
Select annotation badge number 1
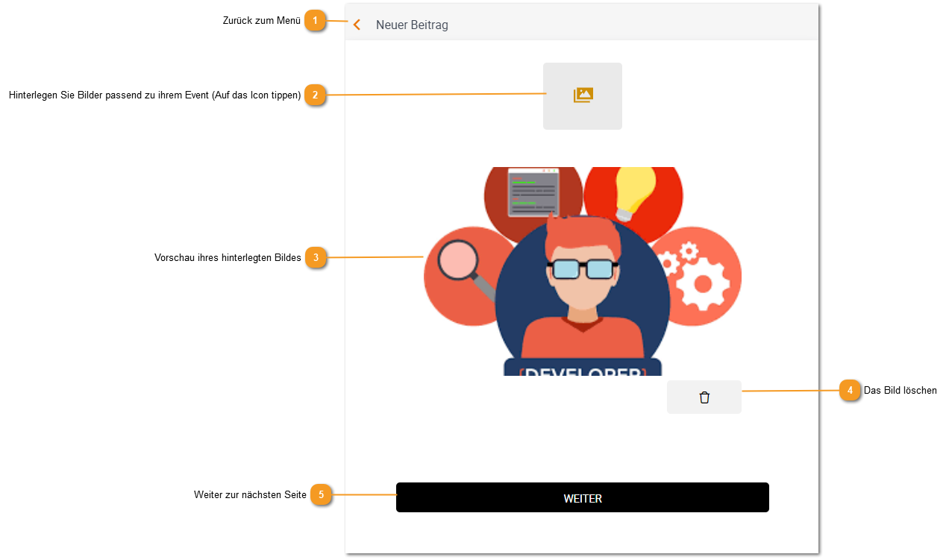click(x=316, y=21)
